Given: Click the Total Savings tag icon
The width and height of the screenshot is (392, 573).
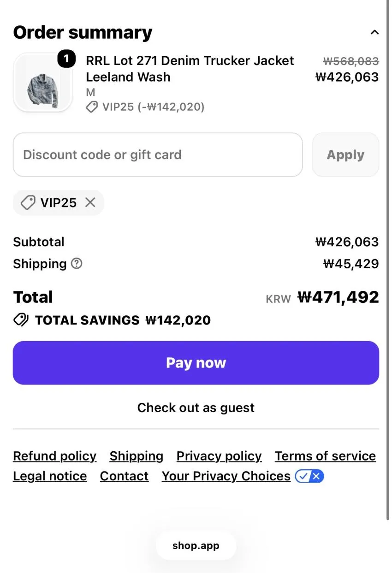Looking at the screenshot, I should pyautogui.click(x=21, y=320).
